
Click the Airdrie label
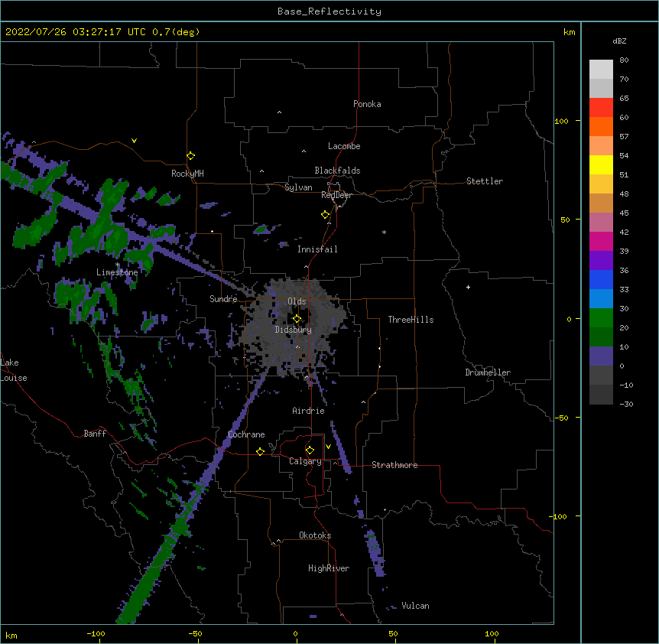point(309,411)
